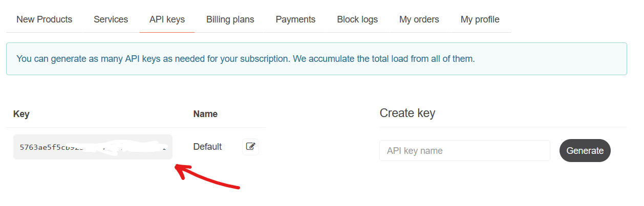Open the My orders tab

coord(419,19)
